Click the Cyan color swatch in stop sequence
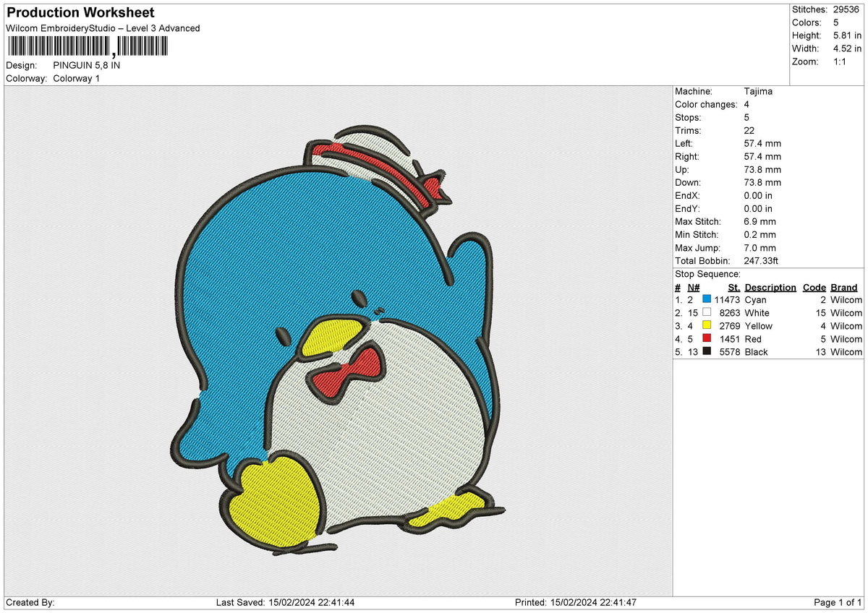 (707, 299)
